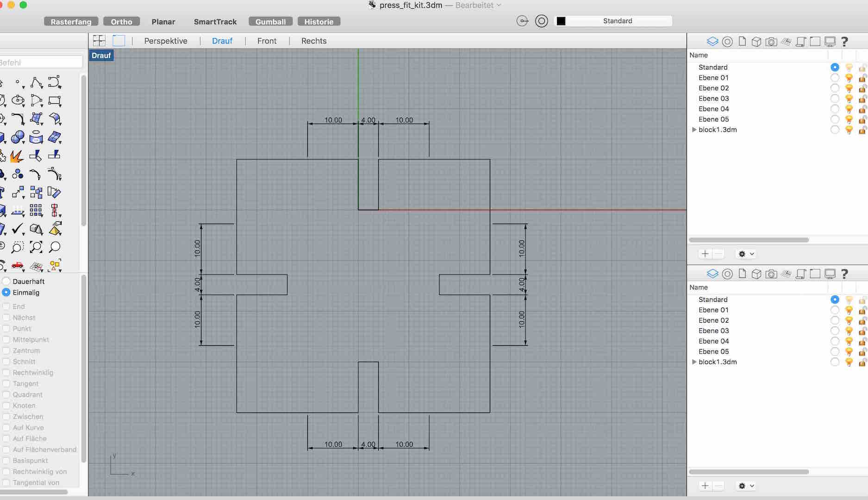Open the Bearbeitet title chevron menu
Viewport: 868px width, 500px height.
pyautogui.click(x=499, y=5)
